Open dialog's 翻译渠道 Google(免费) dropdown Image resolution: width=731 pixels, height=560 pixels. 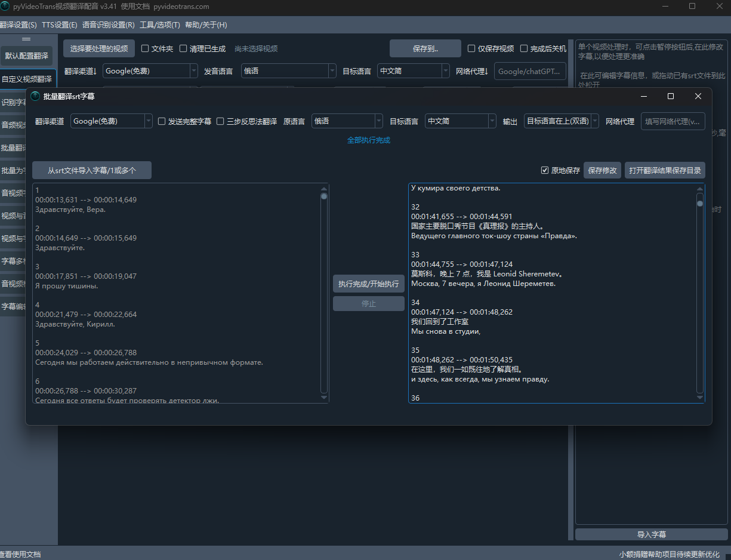(x=111, y=121)
